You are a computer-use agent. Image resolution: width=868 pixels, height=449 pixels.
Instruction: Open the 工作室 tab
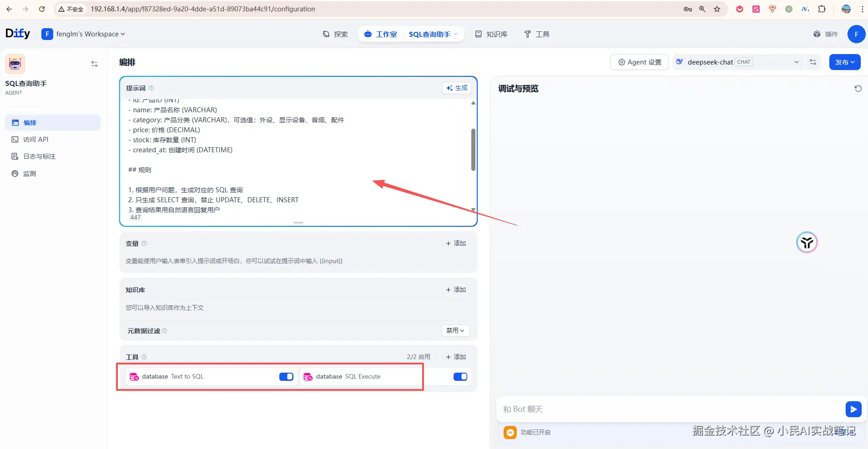point(380,34)
